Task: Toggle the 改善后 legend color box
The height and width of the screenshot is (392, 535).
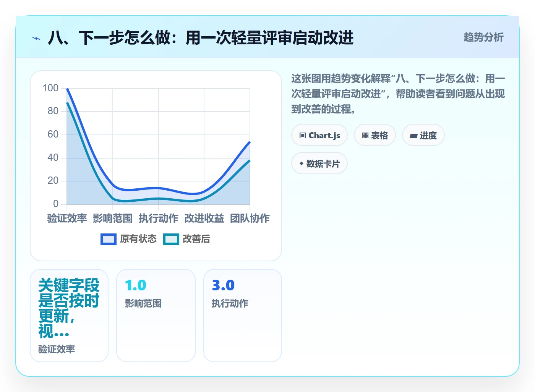Action: coord(171,239)
